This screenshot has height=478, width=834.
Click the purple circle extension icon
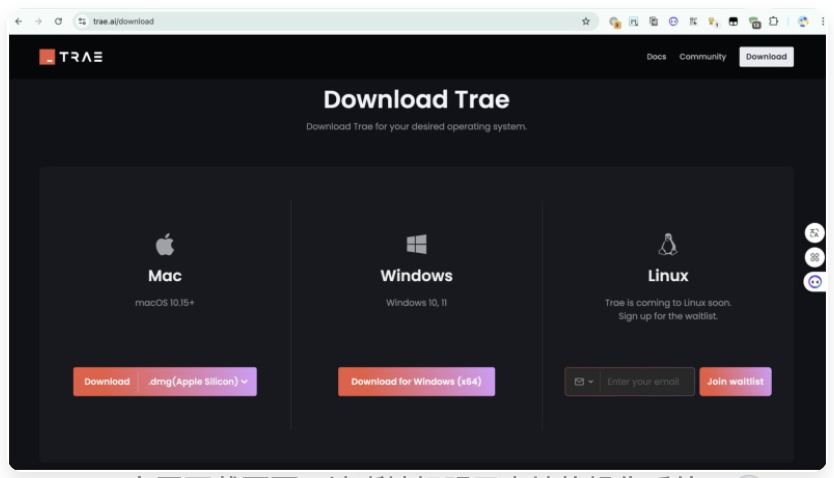(x=673, y=21)
